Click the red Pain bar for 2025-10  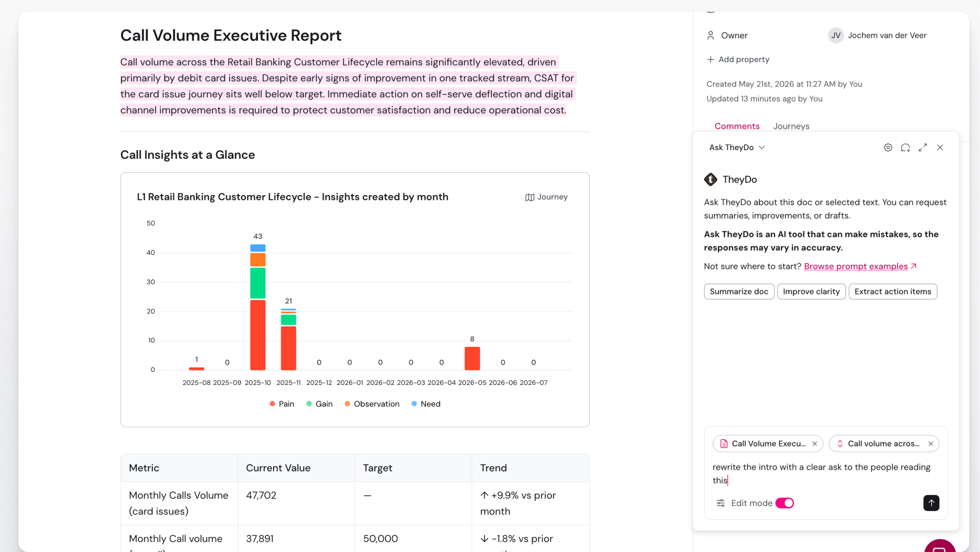pos(258,335)
